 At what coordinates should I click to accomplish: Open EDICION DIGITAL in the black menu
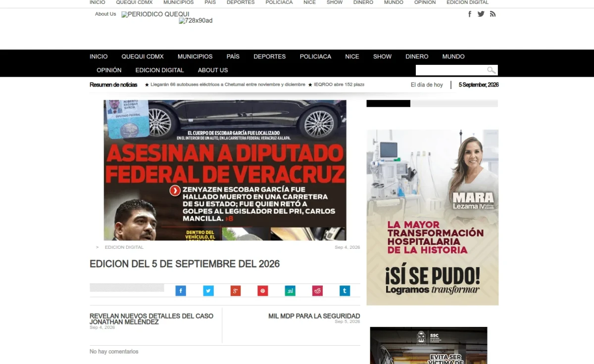159,70
